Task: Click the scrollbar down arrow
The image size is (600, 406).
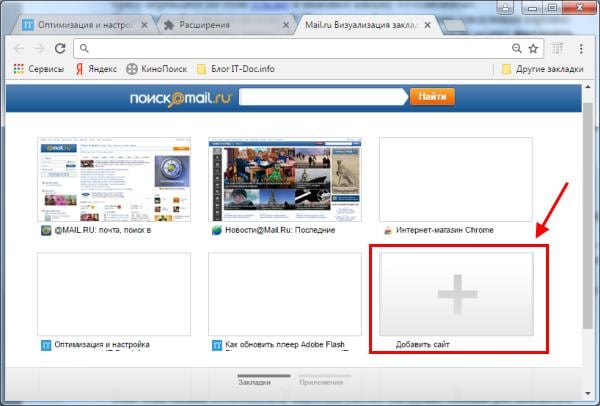Action: click(588, 394)
